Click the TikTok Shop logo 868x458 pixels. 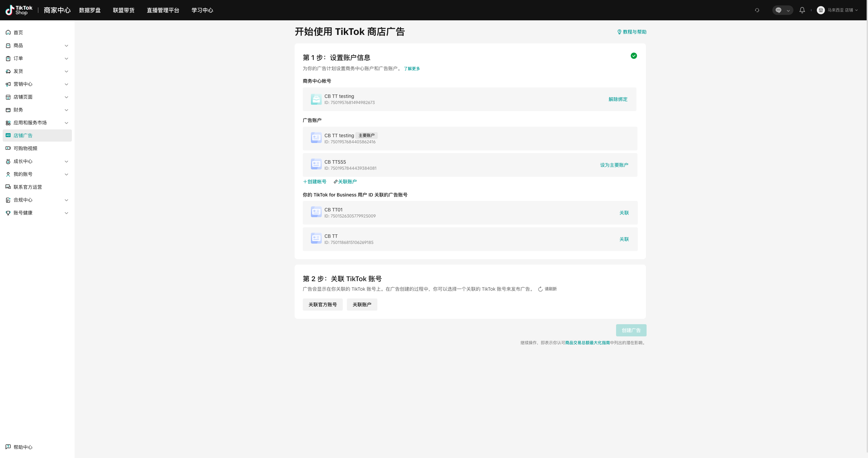tap(18, 10)
